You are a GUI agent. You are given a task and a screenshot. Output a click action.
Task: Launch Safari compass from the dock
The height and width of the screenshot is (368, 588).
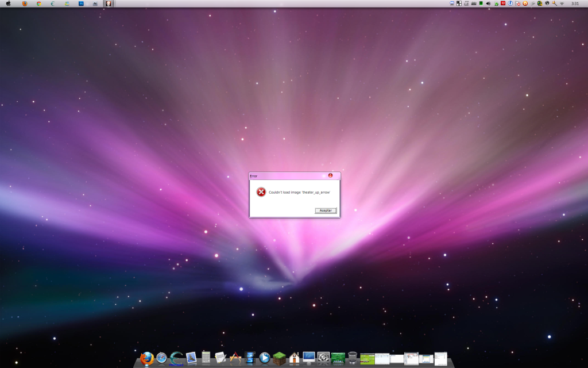tap(161, 358)
